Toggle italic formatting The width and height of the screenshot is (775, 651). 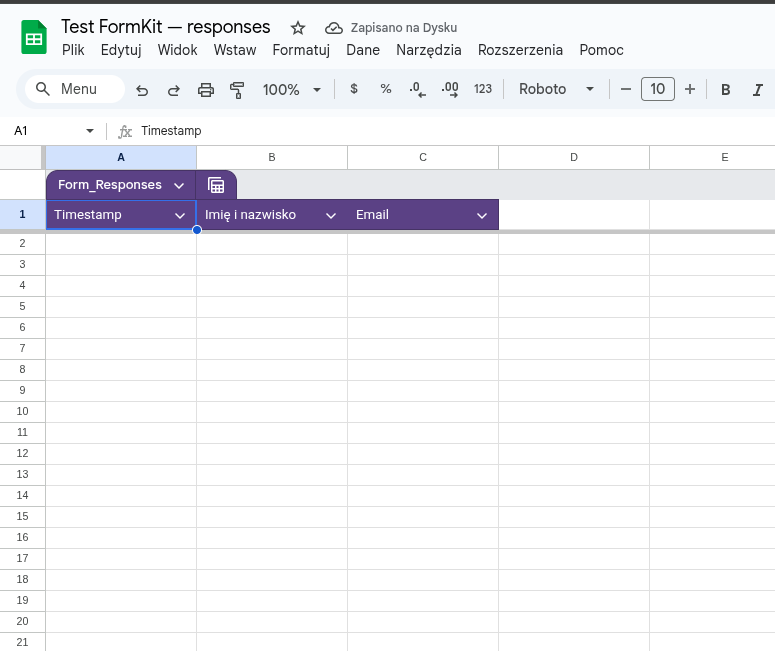[x=758, y=90]
